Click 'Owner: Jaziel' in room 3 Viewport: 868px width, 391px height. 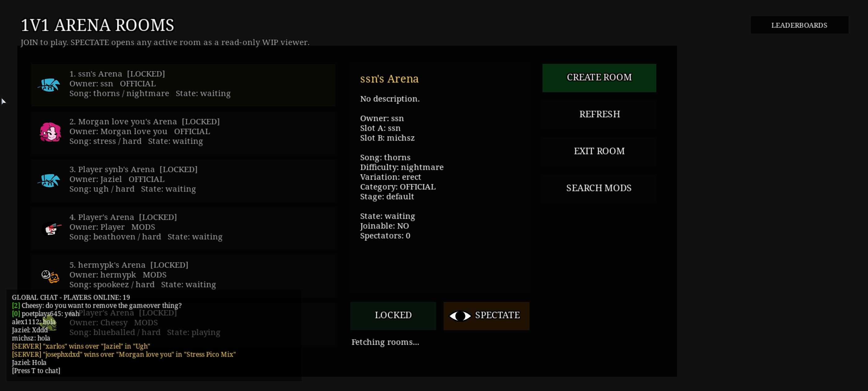96,179
